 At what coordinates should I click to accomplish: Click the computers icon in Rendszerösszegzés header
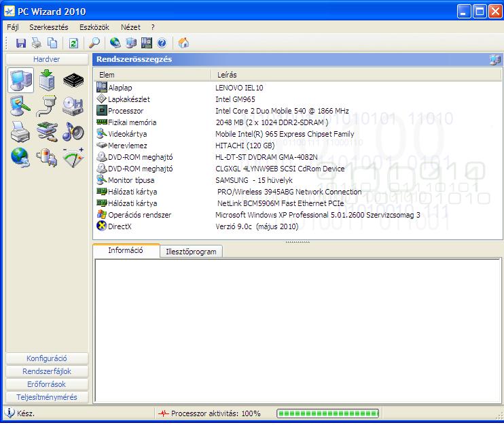point(494,60)
